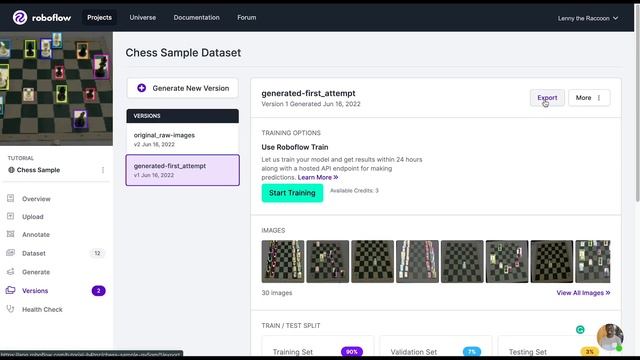Click the Dataset sidebar icon
This screenshot has height=360, width=640.
[x=11, y=253]
